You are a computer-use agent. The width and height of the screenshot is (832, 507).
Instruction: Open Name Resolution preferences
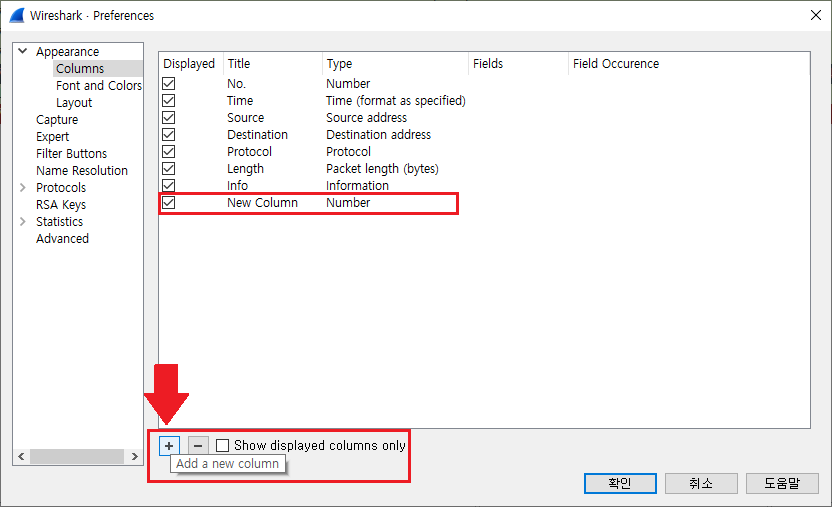[82, 171]
